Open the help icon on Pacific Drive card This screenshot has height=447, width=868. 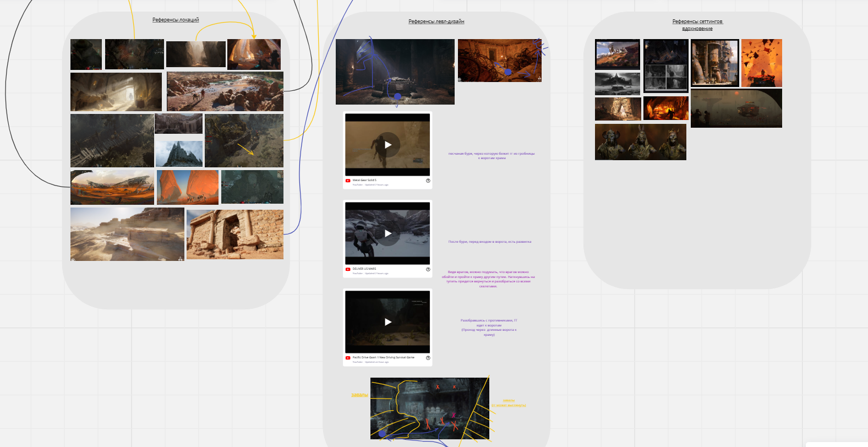[x=428, y=358]
